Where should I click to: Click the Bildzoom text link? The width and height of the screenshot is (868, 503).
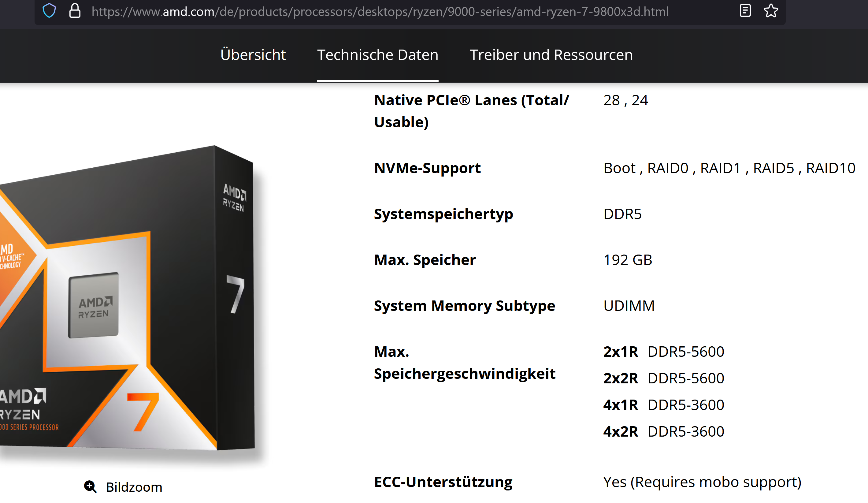pyautogui.click(x=134, y=487)
